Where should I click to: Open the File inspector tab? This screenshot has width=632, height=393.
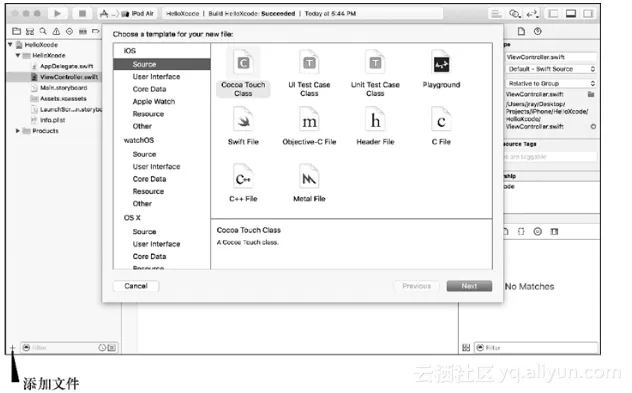click(521, 31)
